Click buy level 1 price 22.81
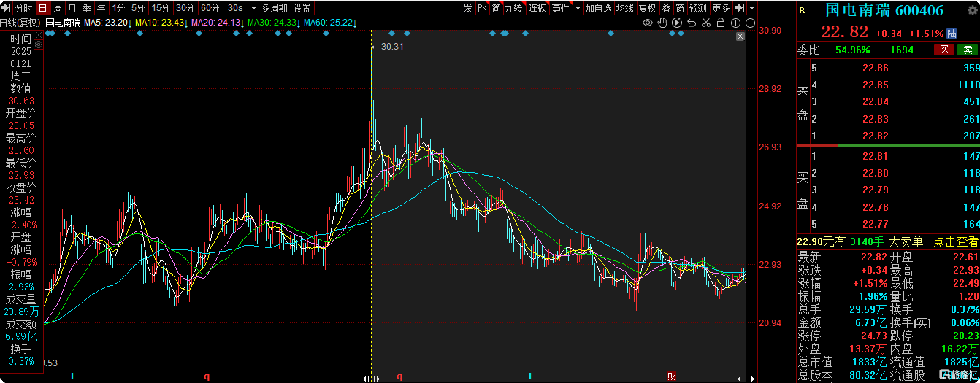980x383 pixels. point(875,156)
